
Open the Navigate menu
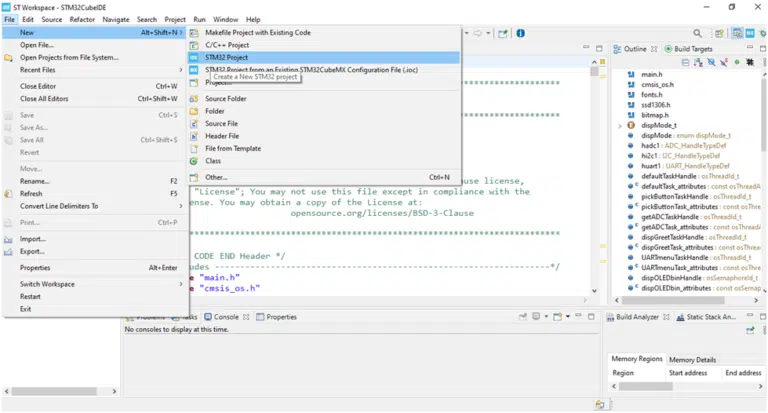[116, 20]
